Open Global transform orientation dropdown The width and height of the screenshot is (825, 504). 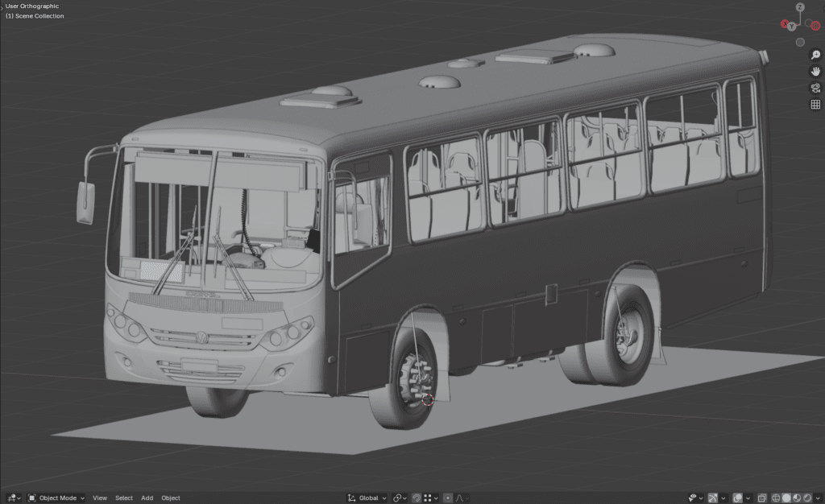[x=367, y=498]
